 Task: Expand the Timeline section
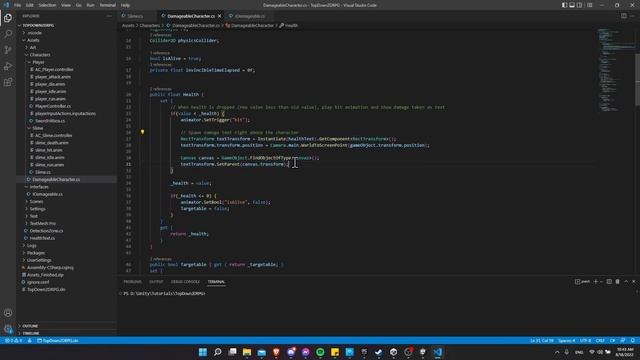[31, 333]
